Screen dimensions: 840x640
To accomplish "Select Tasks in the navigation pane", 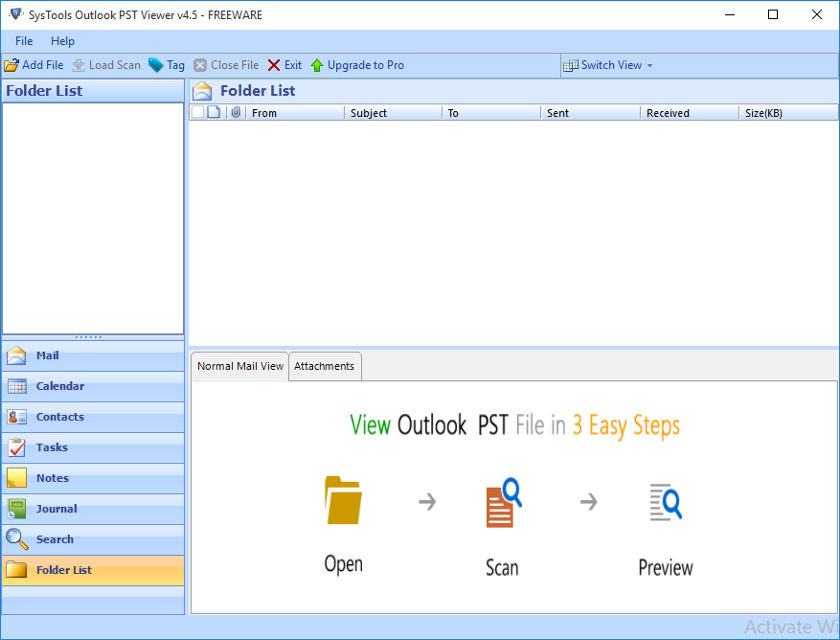I will click(x=93, y=447).
